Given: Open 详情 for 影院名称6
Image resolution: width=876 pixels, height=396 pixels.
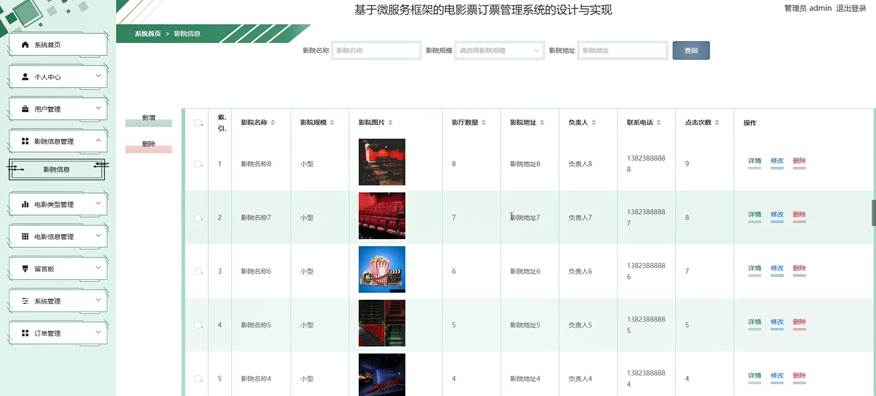Looking at the screenshot, I should [754, 268].
